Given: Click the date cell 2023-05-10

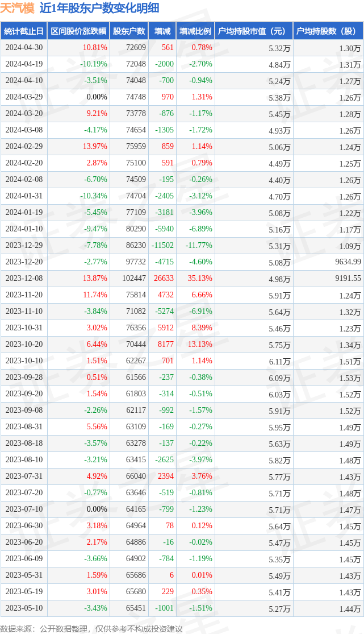Looking at the screenshot, I should [24, 608].
